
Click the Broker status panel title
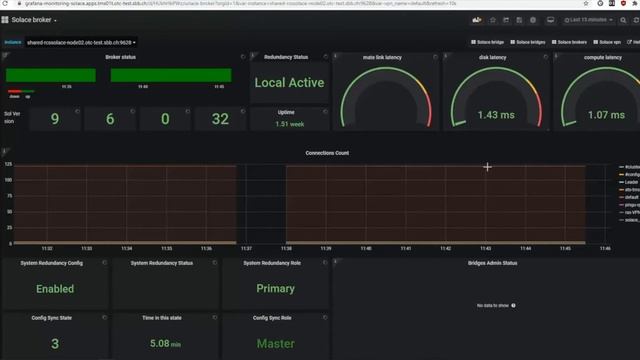120,57
